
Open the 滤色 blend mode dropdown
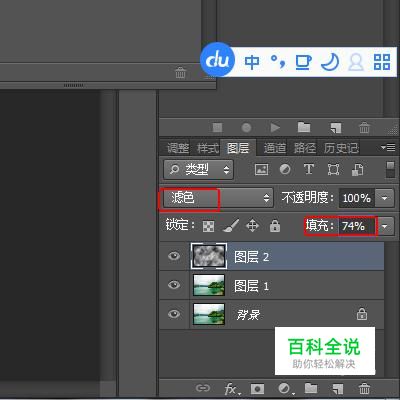pyautogui.click(x=218, y=198)
